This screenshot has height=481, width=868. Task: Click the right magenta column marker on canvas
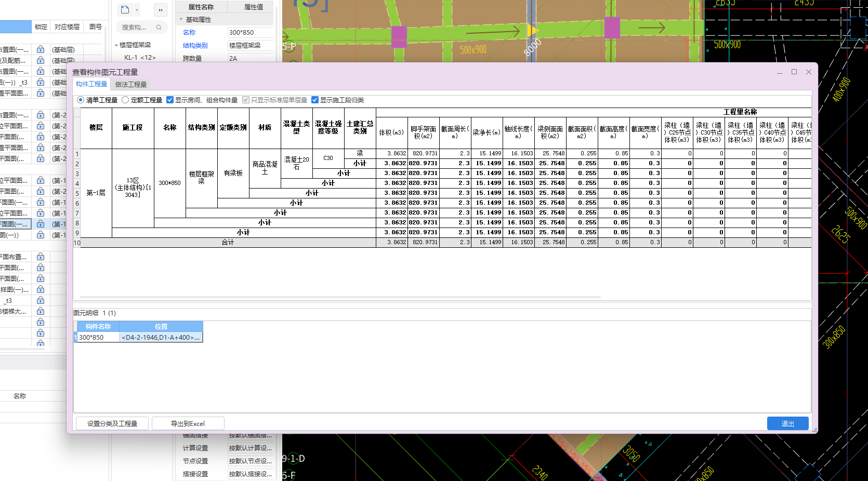612,28
